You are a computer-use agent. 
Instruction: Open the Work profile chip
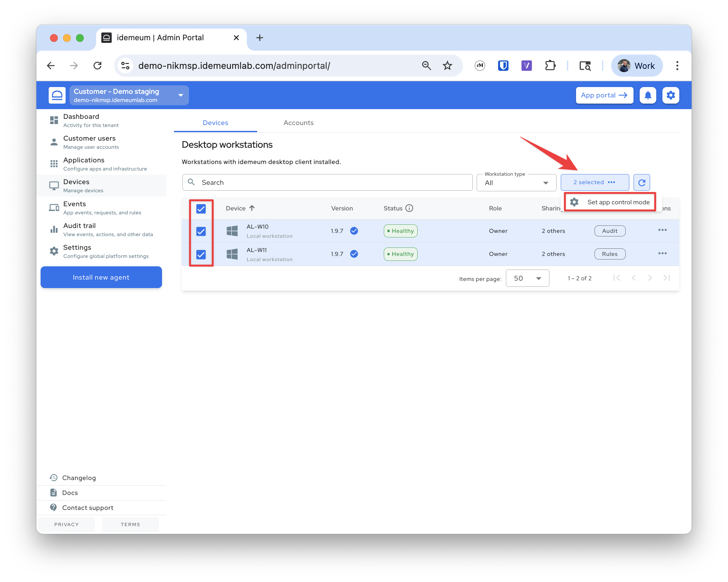636,66
